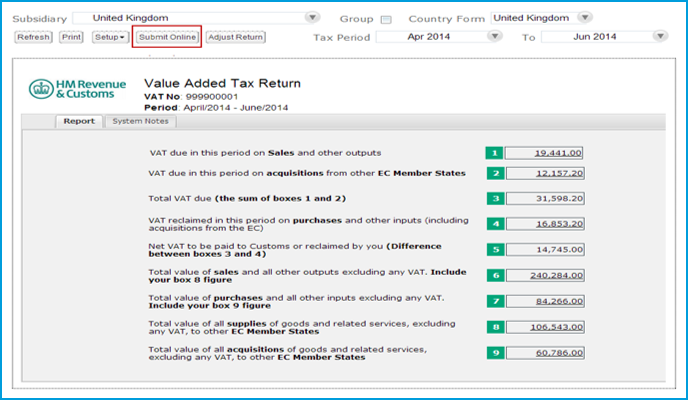Open the Tax Period start dropdown
The height and width of the screenshot is (400, 688).
[494, 37]
